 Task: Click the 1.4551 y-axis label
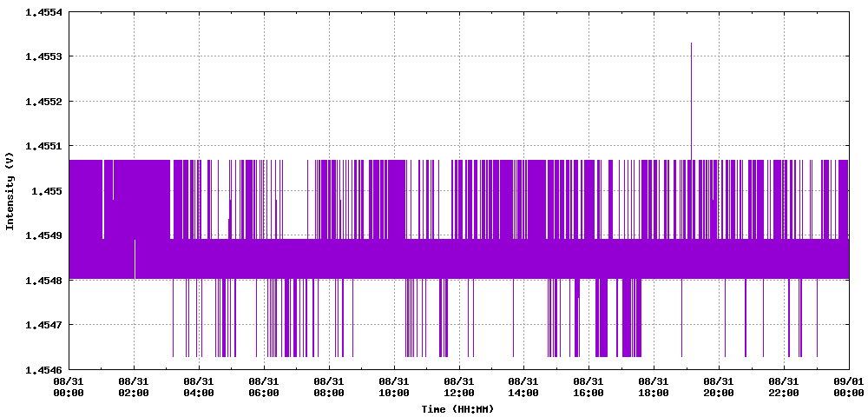45,146
